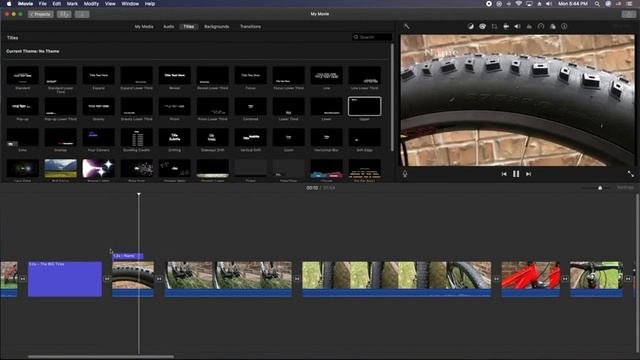Select the title bar above tire clip
Screen dimensions: 640x360
127,256
